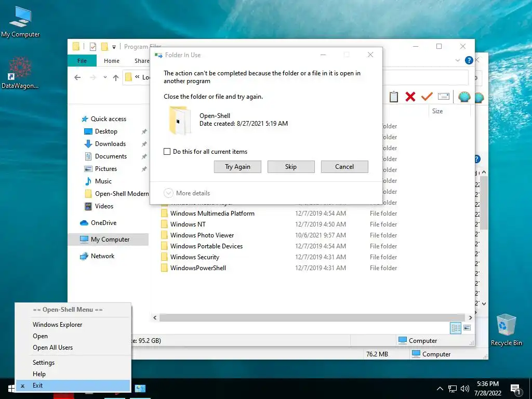This screenshot has width=532, height=399.
Task: Open network status tray icon
Action: coord(453,389)
